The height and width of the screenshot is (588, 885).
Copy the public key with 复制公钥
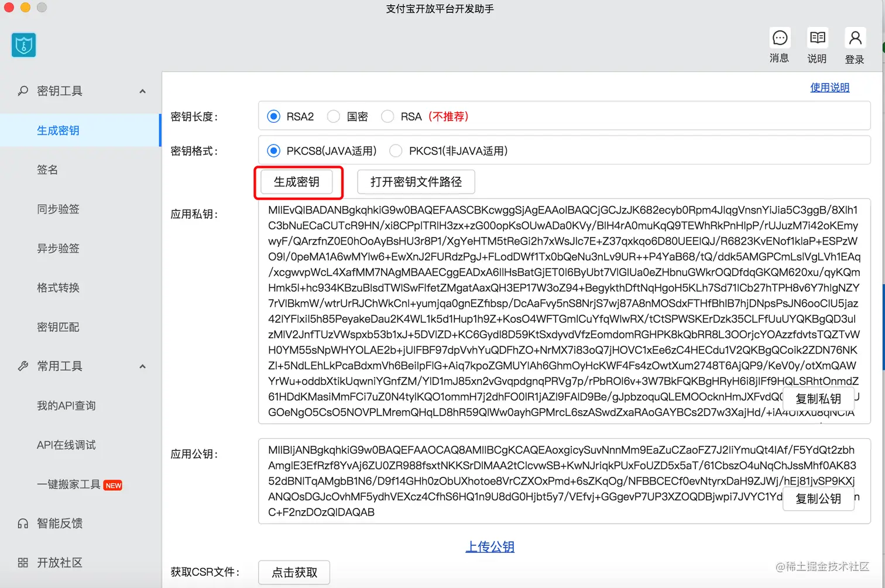coord(818,499)
